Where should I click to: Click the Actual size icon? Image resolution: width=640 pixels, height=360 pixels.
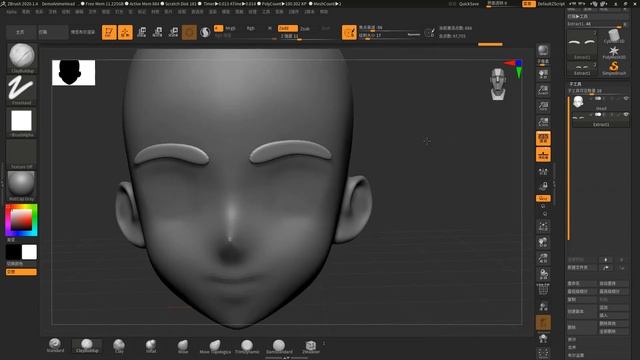[x=543, y=106]
